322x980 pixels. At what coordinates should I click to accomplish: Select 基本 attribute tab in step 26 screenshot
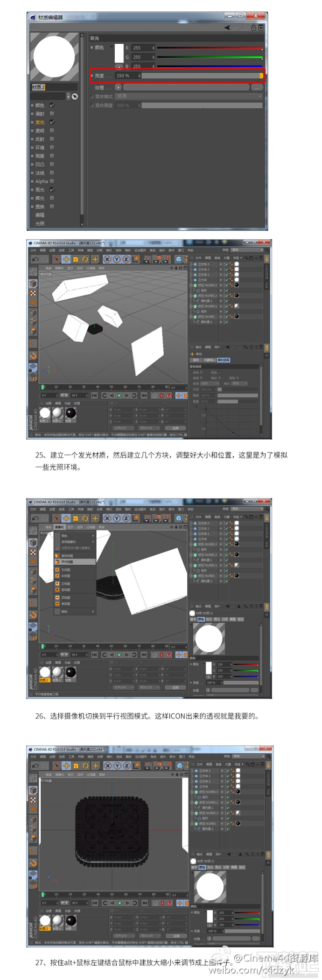point(193,619)
